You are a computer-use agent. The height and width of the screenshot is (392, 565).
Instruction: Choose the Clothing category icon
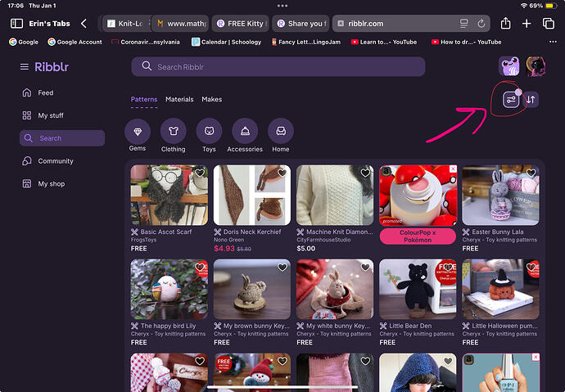[173, 131]
